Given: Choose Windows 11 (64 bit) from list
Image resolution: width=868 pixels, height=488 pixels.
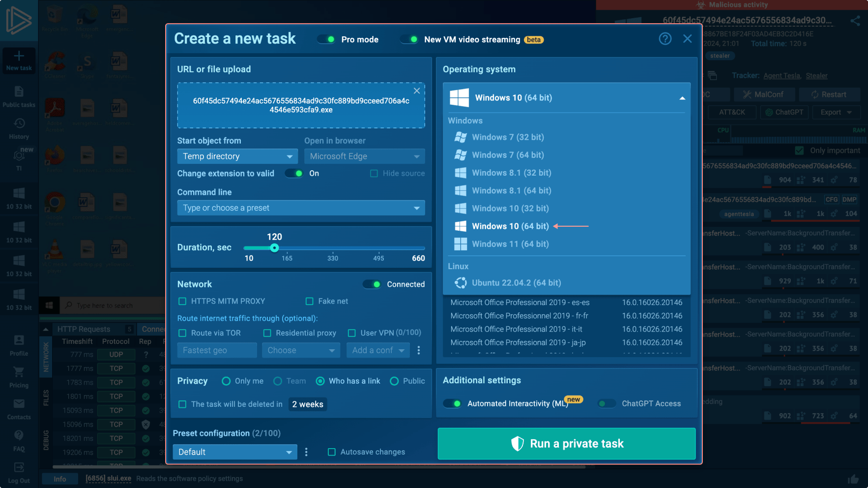Looking at the screenshot, I should [510, 244].
